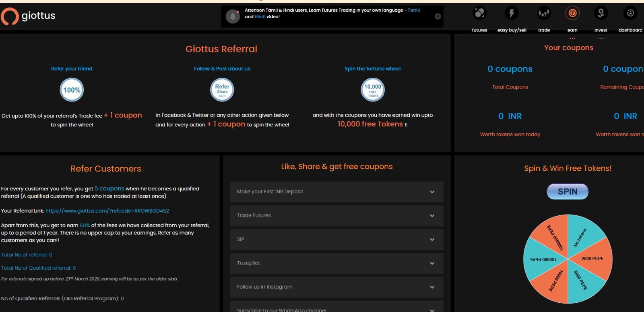Click the 2000 PEPE wheel segment

pyautogui.click(x=592, y=258)
